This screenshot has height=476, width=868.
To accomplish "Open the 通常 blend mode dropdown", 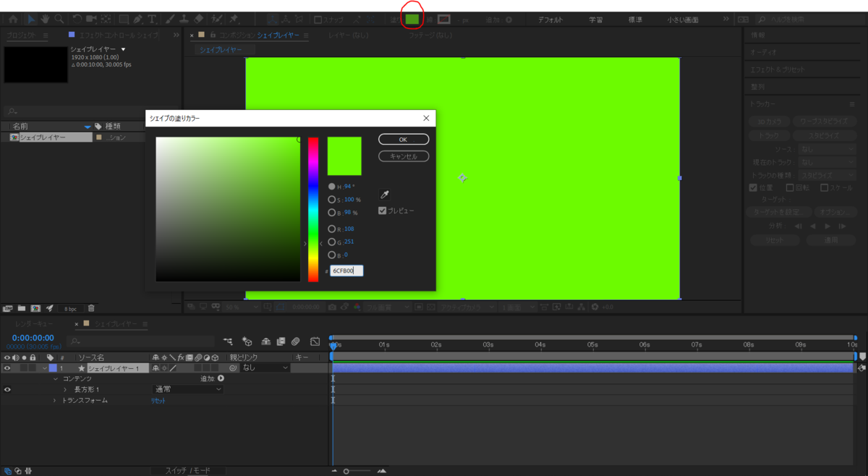I will point(187,389).
